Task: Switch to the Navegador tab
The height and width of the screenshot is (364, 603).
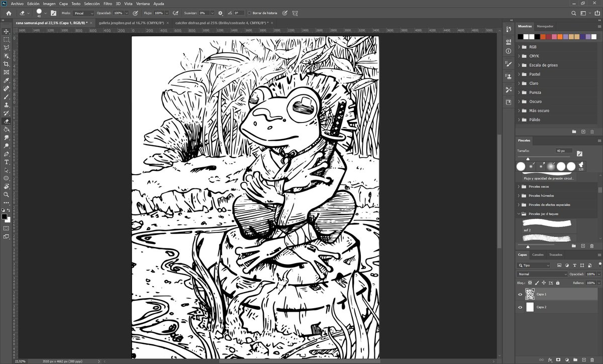Action: coord(545,26)
